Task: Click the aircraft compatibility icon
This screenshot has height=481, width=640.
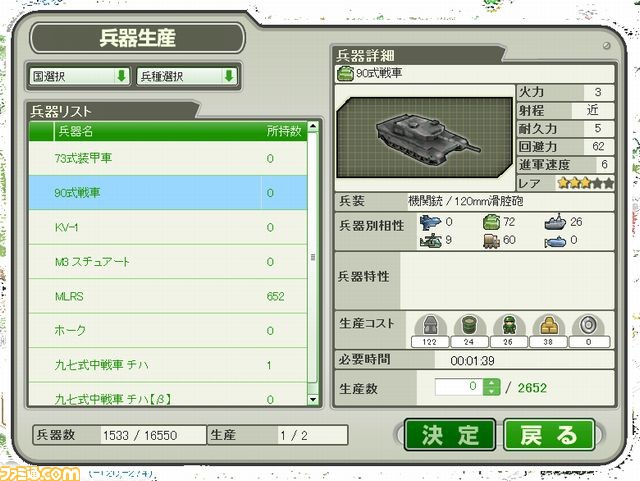Action: (x=430, y=222)
